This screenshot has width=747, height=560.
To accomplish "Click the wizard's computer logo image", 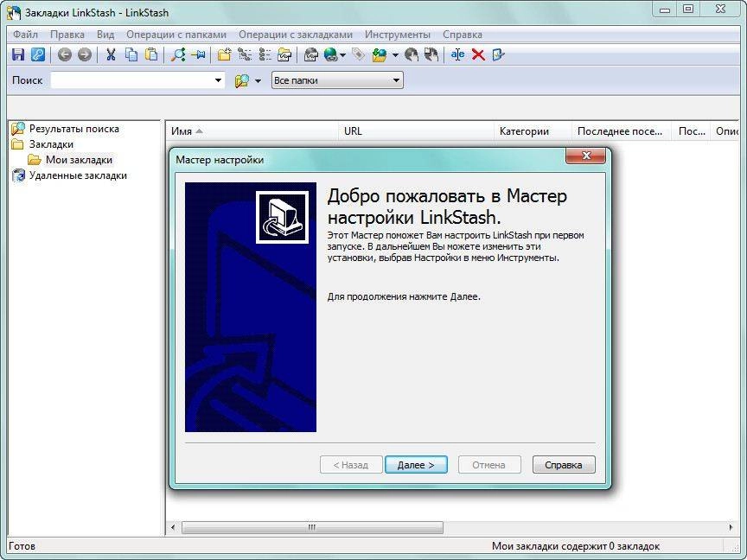I will click(x=282, y=217).
